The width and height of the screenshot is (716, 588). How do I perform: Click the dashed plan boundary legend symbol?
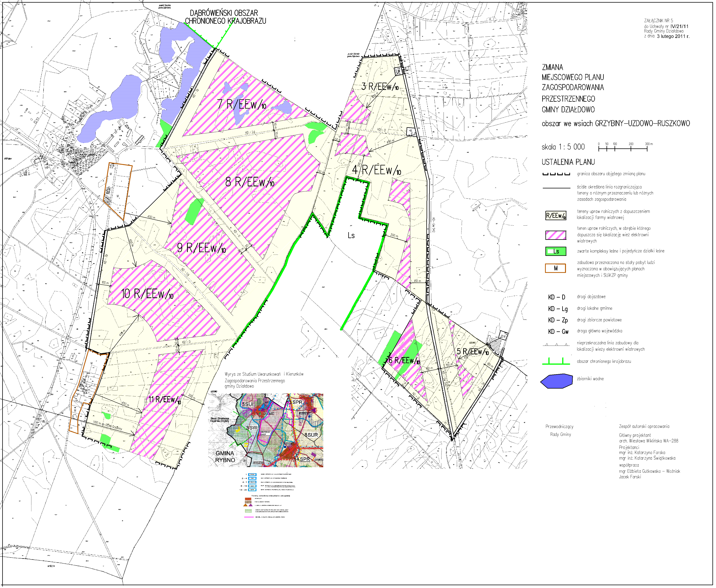click(x=556, y=174)
